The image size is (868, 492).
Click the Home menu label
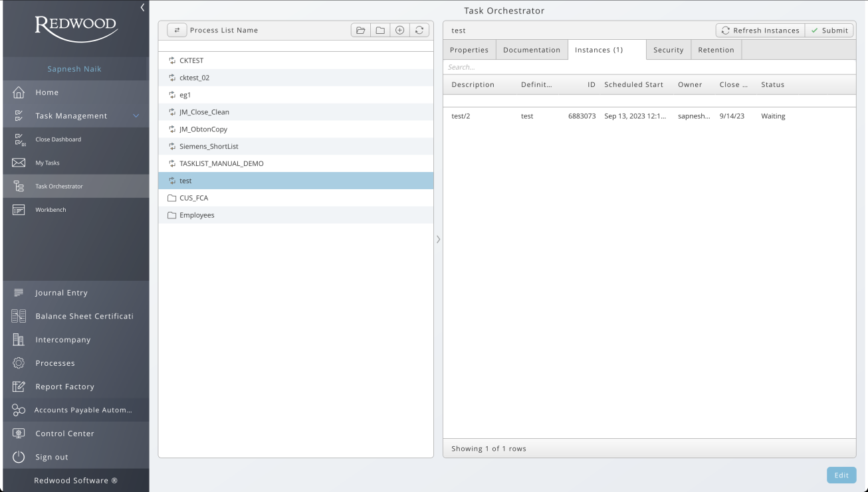point(47,92)
